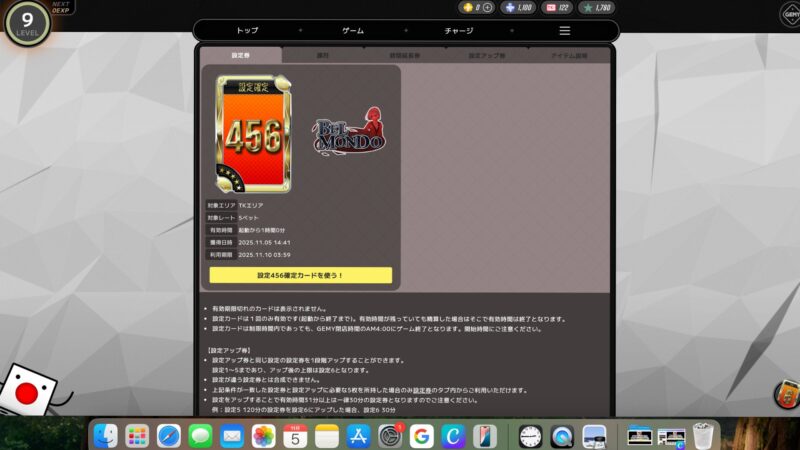
Task: Open the ゲーム menu item
Action: pos(353,31)
